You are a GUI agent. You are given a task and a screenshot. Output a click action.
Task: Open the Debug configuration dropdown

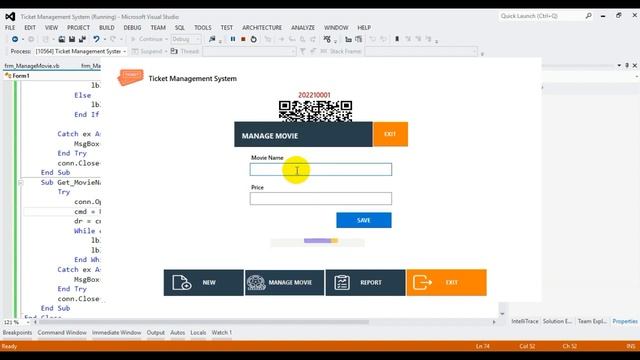coord(186,39)
